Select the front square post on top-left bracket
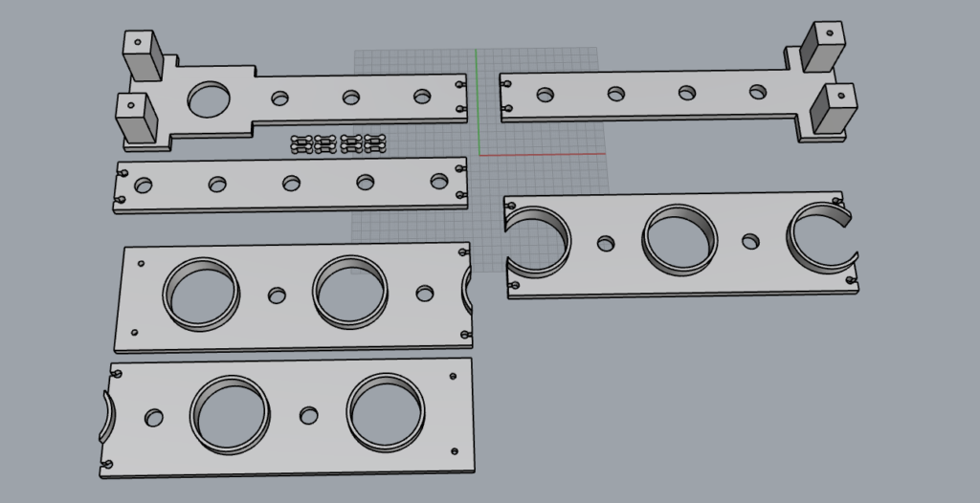Image resolution: width=980 pixels, height=503 pixels. 136,119
